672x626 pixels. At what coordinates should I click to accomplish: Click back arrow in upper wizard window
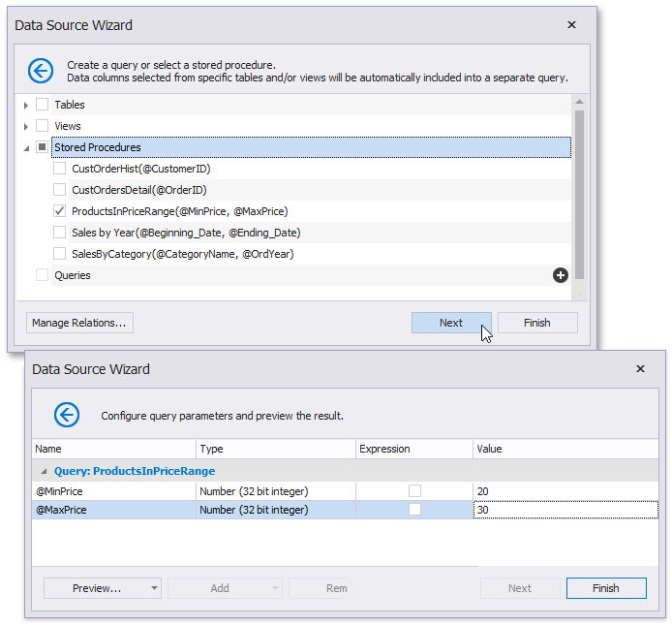(x=41, y=71)
